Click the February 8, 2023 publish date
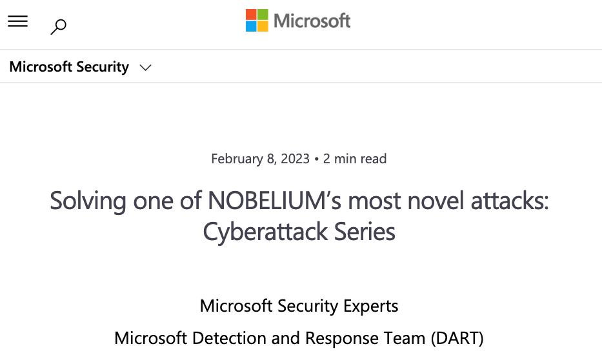 260,159
